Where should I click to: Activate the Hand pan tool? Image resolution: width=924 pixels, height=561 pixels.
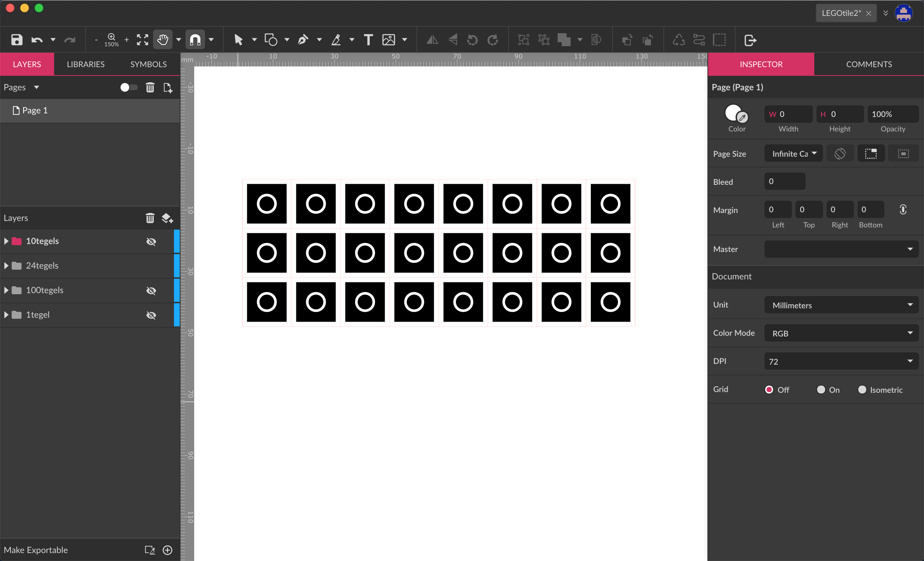pos(162,40)
